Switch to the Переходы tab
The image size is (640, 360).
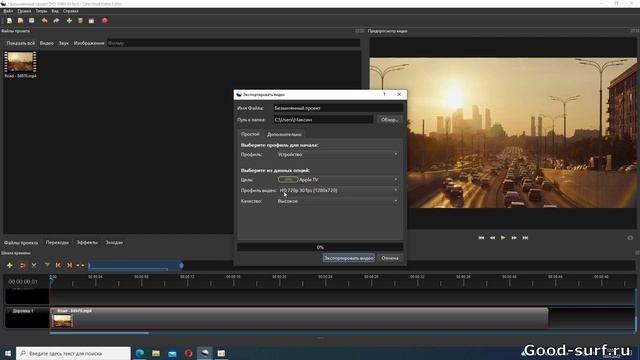point(57,242)
